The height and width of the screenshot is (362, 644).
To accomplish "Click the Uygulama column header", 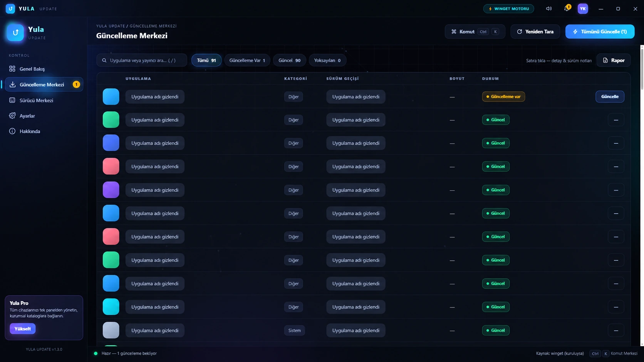I will pos(138,78).
